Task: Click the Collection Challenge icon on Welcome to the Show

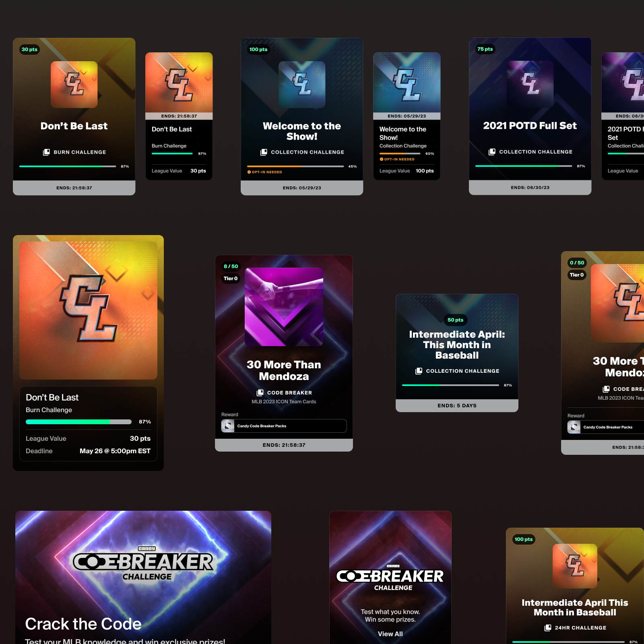Action: click(264, 152)
